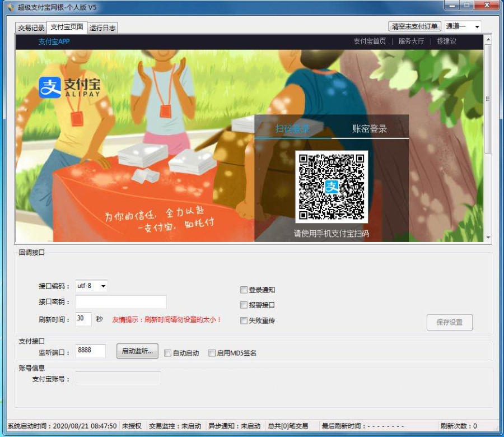Click the 支付宝账号 field
Screen dimensions: 504x437
coord(118,378)
